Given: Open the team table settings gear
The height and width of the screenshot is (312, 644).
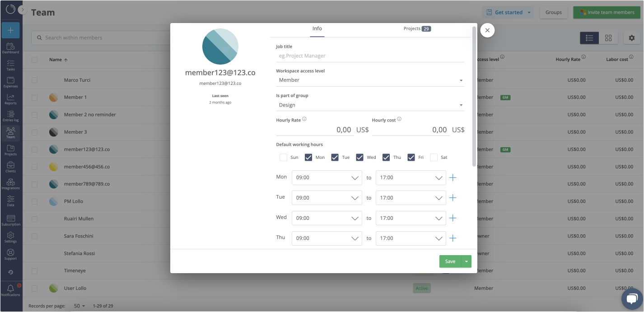Looking at the screenshot, I should coord(631,38).
